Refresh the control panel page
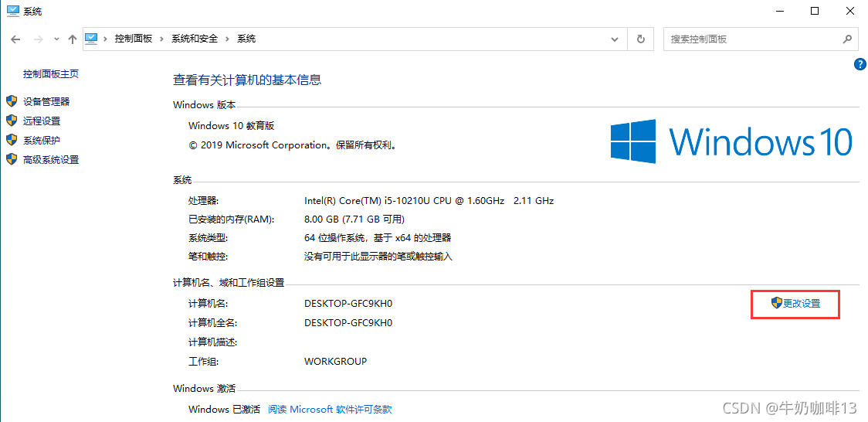Viewport: 868px width, 422px height. 640,39
